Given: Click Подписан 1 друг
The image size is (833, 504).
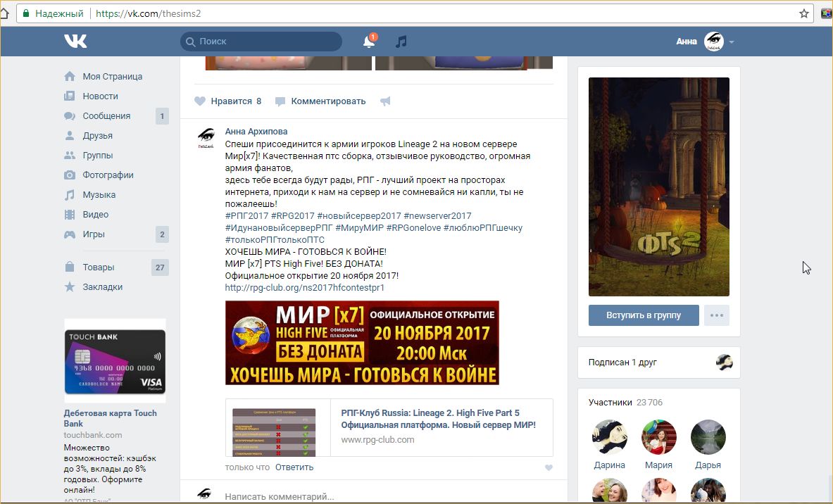Looking at the screenshot, I should point(622,363).
